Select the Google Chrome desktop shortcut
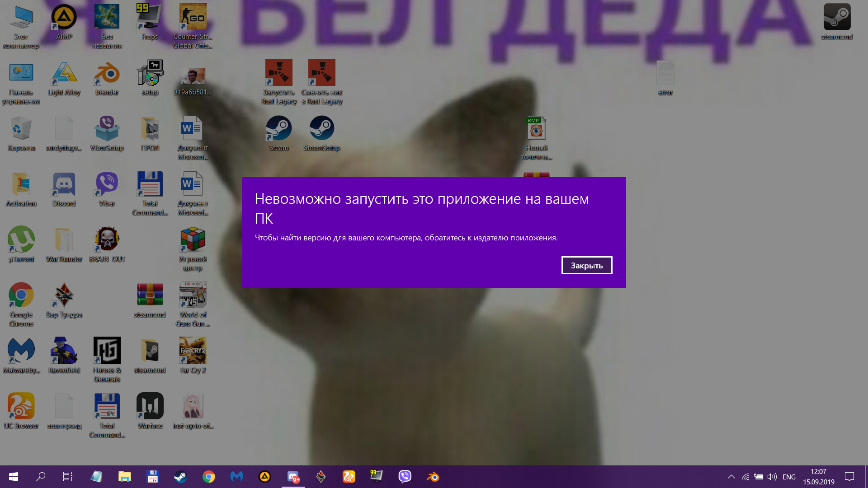 [21, 296]
